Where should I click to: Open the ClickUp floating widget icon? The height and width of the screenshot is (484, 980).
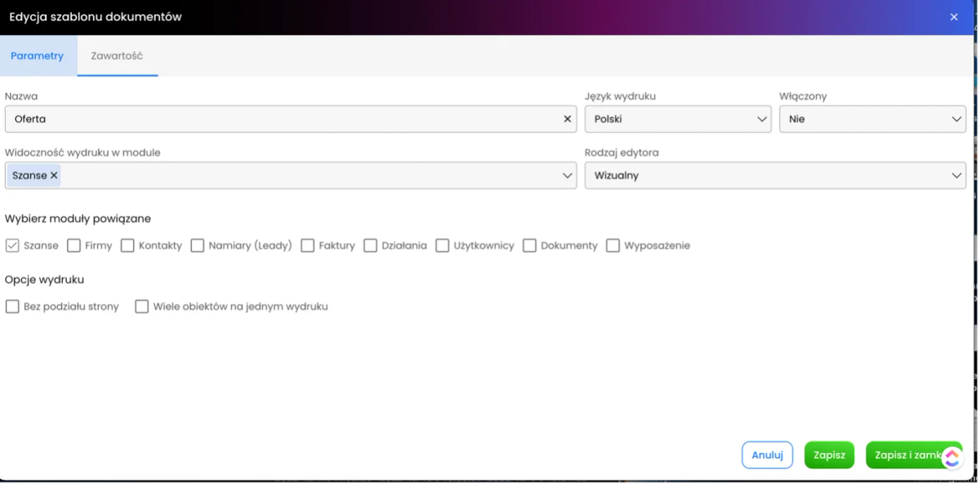tap(952, 457)
